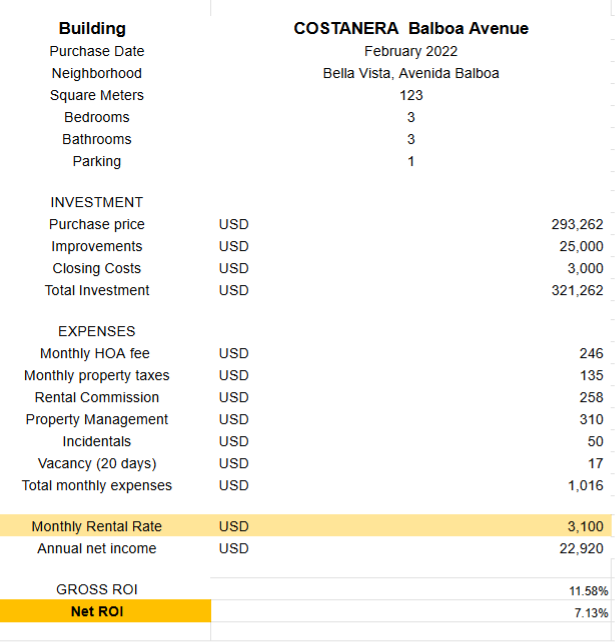Select the orange 'Net ROI' cell

105,611
